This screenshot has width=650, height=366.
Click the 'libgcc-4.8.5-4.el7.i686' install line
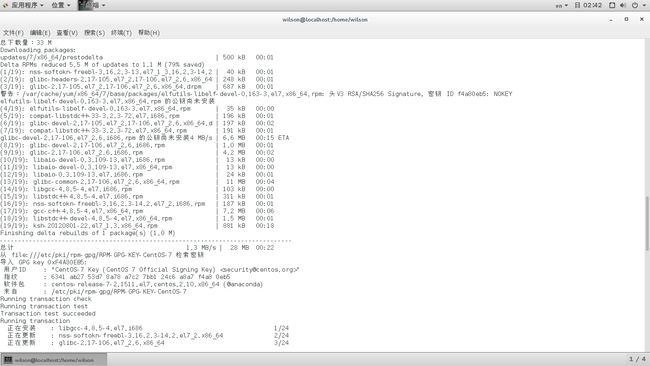[148, 328]
